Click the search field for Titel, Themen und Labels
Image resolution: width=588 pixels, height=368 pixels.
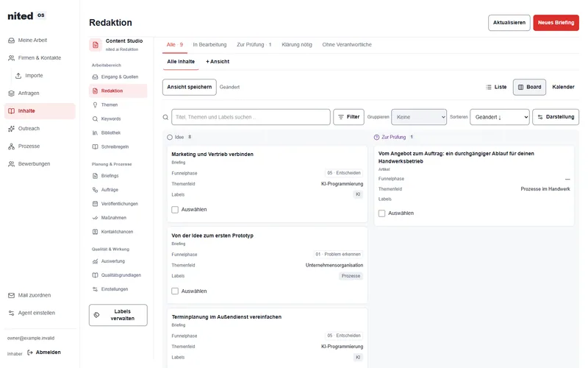[x=251, y=117]
